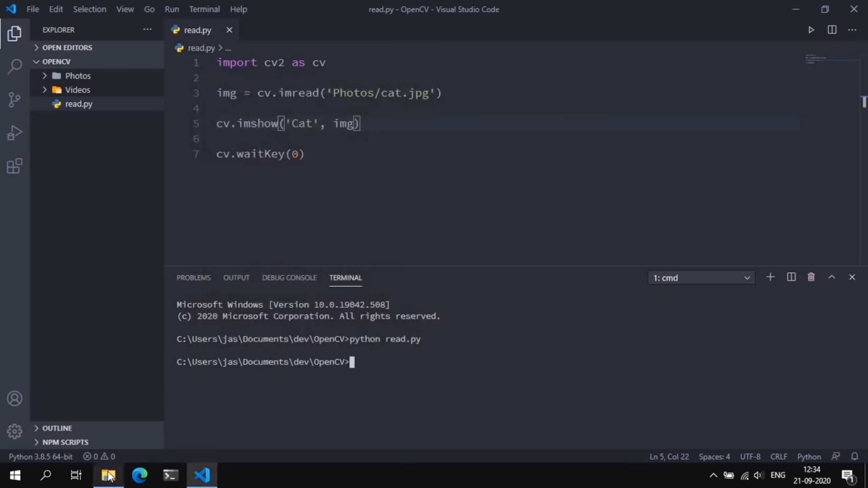Expand the Photos folder
This screenshot has height=488, width=868.
(x=77, y=75)
